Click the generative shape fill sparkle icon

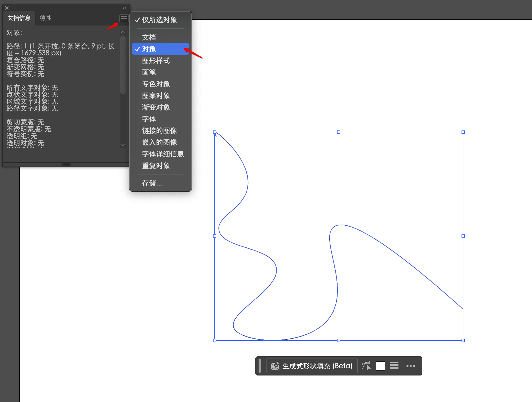(275, 366)
